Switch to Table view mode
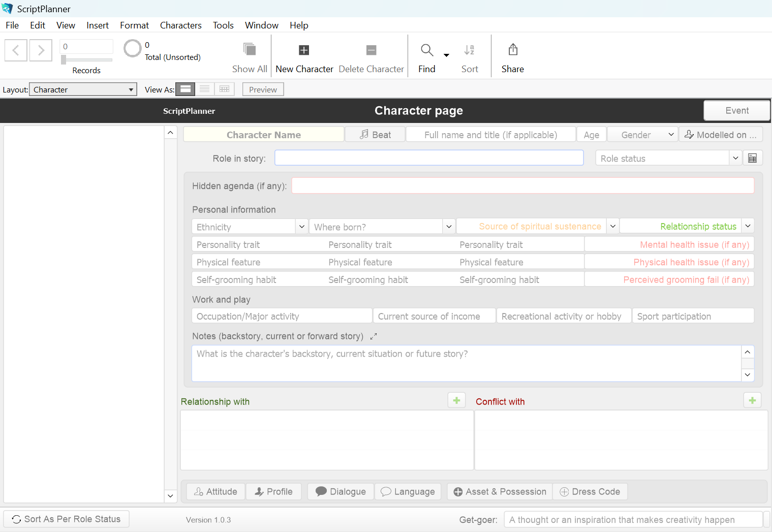This screenshot has width=772, height=532. [224, 89]
